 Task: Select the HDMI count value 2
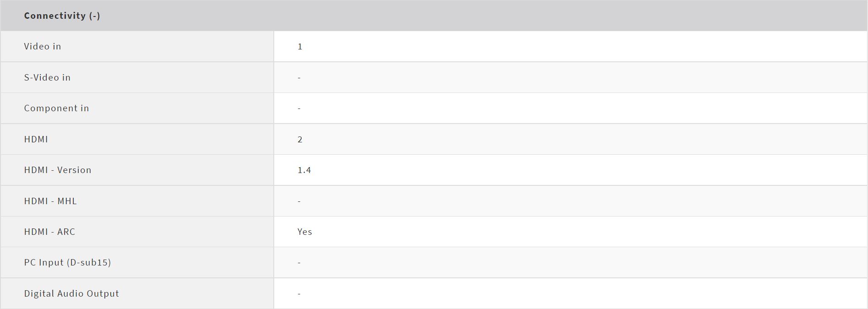pos(300,140)
